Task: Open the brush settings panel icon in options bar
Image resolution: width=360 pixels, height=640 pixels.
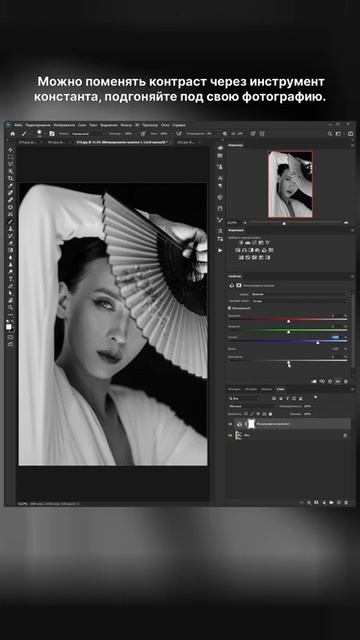Action: [52, 133]
